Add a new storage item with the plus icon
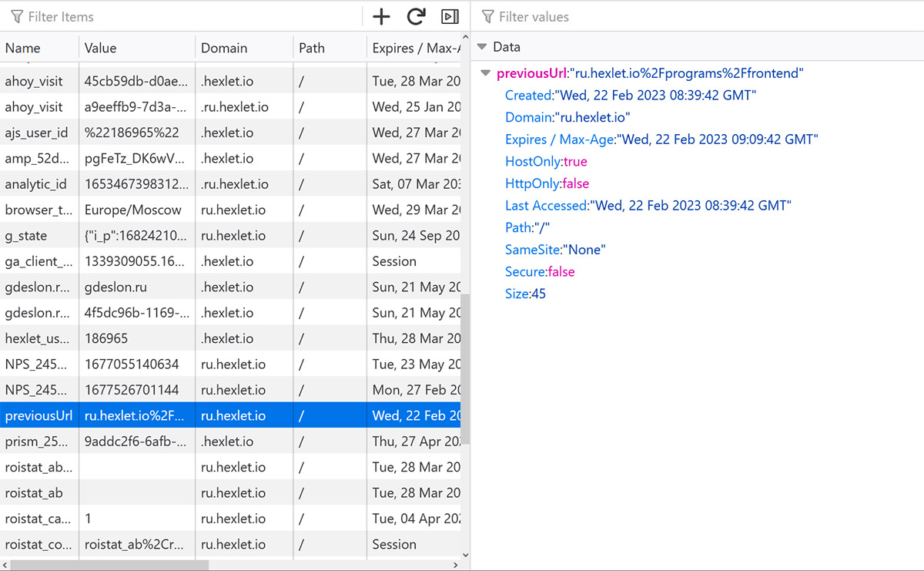This screenshot has width=924, height=571. coord(381,16)
